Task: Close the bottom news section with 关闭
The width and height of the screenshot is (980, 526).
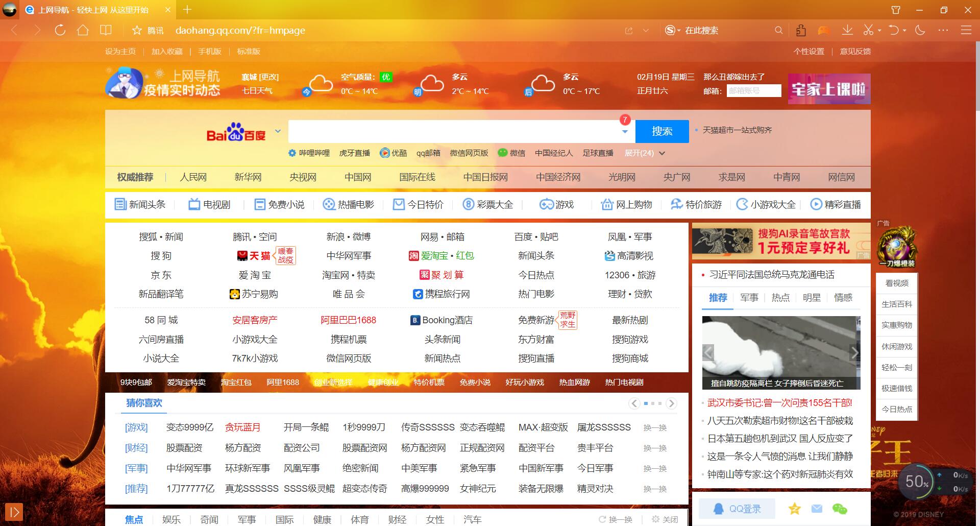Action: tap(665, 519)
